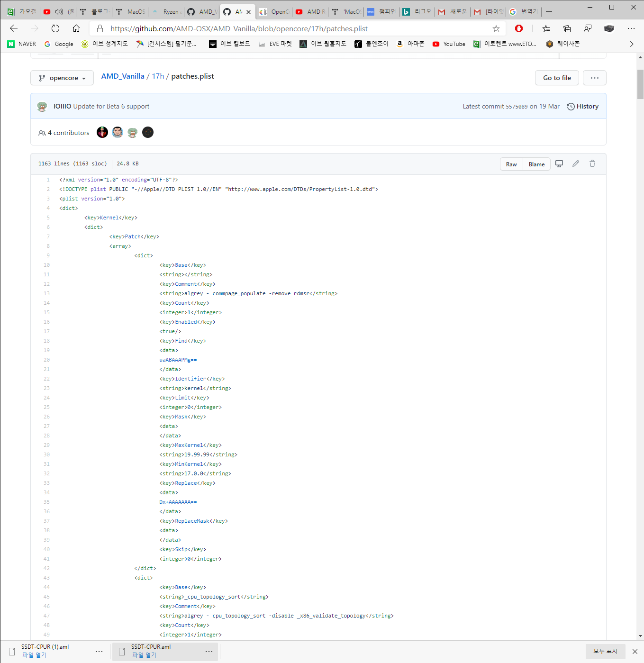Open Amazon bookmark
The height and width of the screenshot is (663, 644).
410,44
